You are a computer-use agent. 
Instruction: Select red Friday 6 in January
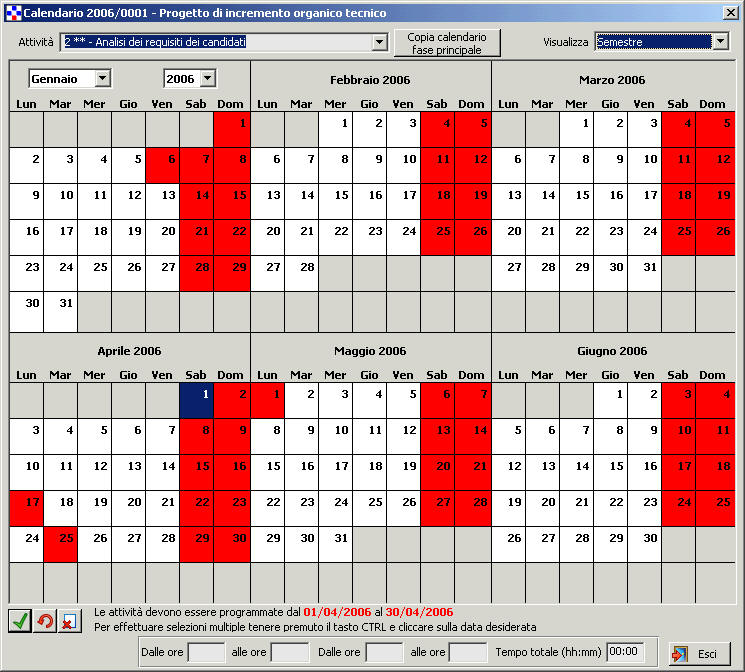(x=162, y=165)
